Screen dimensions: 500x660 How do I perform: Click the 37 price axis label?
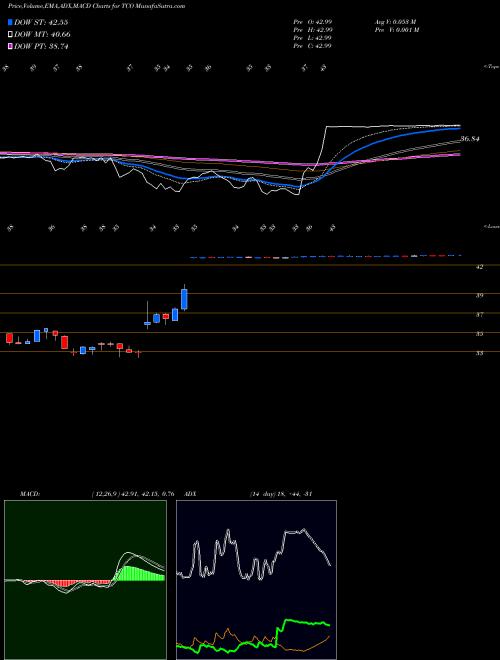coord(479,315)
